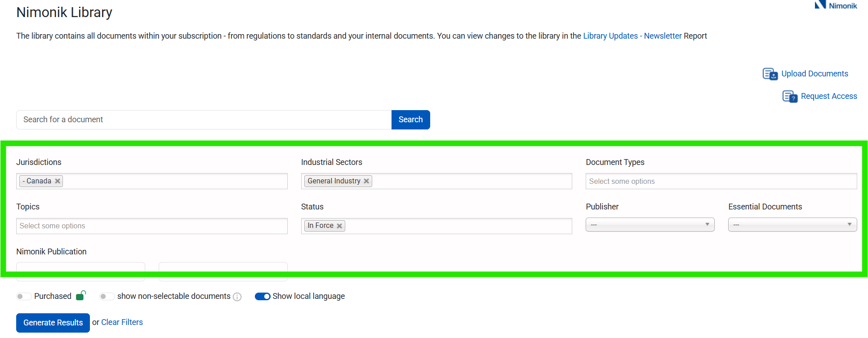Open the Topics multi-select field

(x=152, y=226)
